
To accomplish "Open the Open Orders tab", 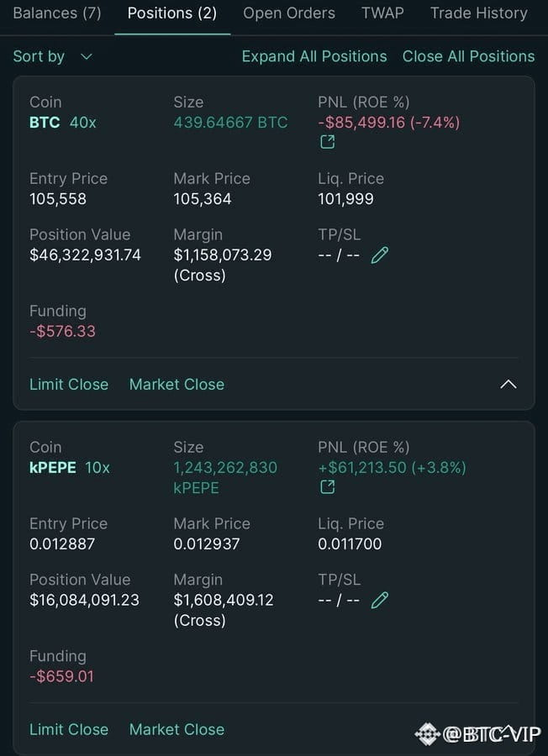I will (x=289, y=13).
